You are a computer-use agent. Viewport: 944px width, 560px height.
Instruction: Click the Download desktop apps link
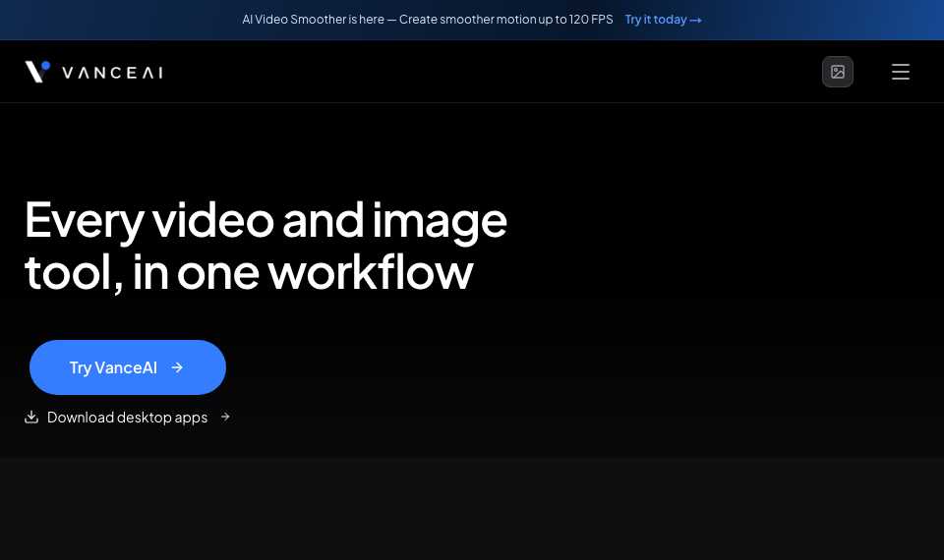128,417
